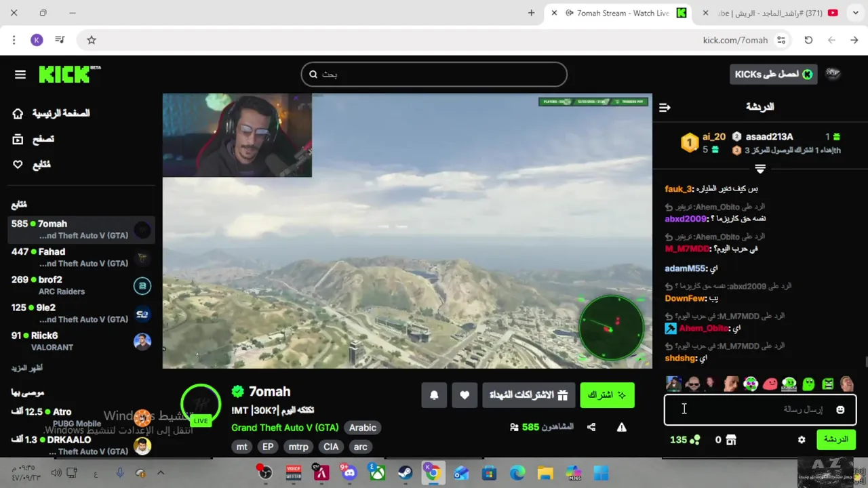Screen dimensions: 868x488
Task: Open Chrome three-dot menu
Action: point(14,40)
